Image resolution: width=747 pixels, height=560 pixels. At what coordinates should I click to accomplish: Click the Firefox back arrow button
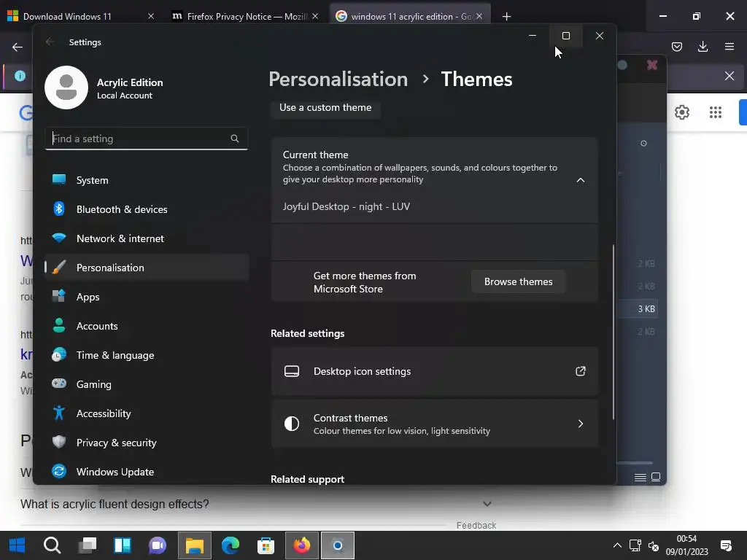point(18,47)
